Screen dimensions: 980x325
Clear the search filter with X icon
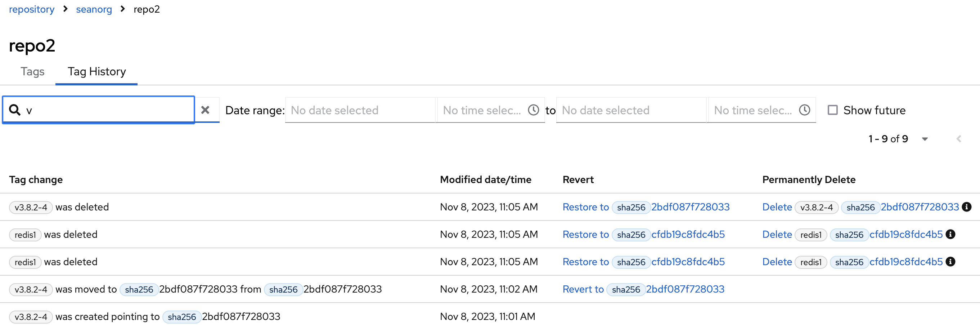[x=205, y=110]
